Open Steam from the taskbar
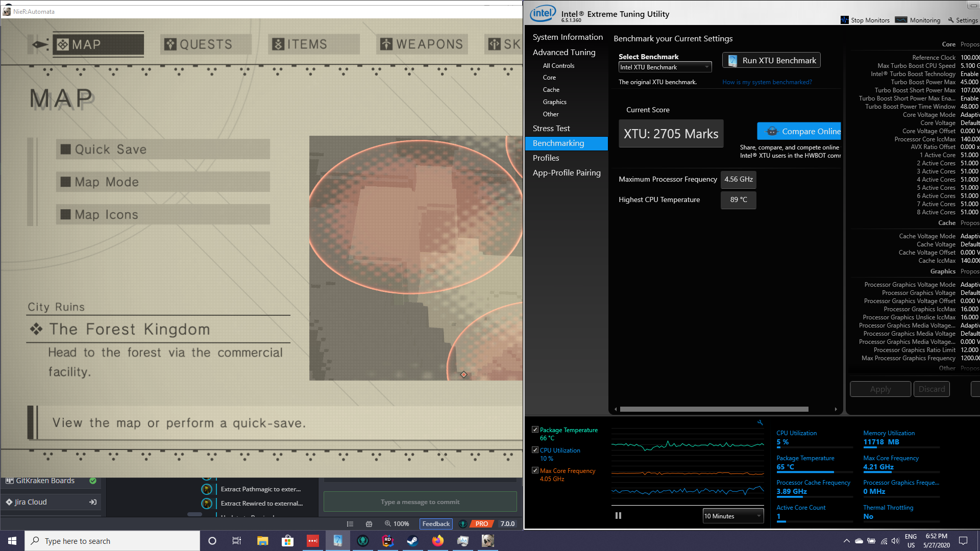Screen dimensions: 980x551 (x=413, y=541)
